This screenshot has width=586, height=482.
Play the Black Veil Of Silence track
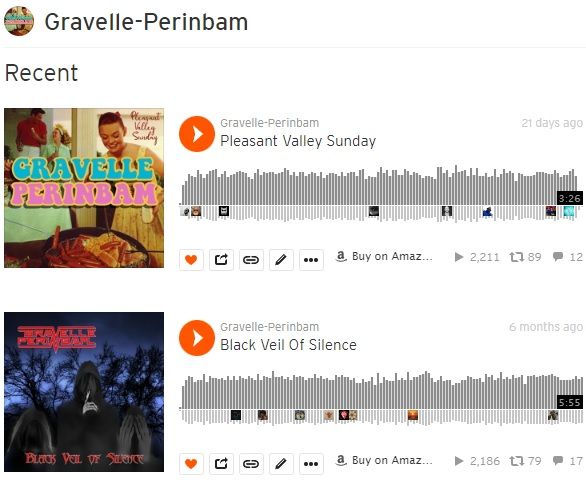tap(197, 338)
